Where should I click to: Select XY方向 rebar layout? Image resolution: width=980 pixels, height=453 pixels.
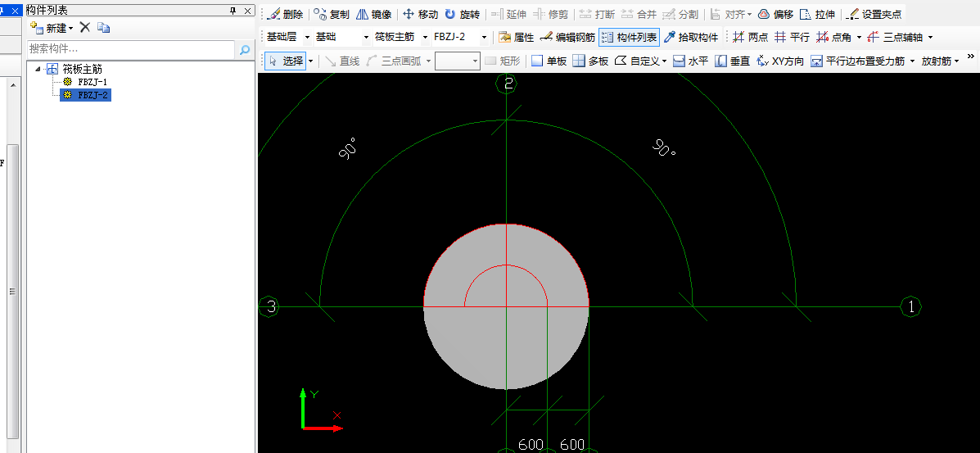pos(779,61)
